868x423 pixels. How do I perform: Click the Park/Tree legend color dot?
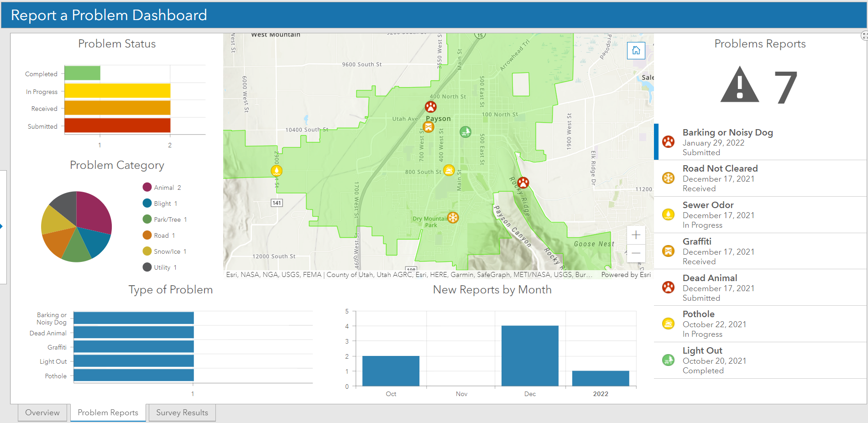147,219
